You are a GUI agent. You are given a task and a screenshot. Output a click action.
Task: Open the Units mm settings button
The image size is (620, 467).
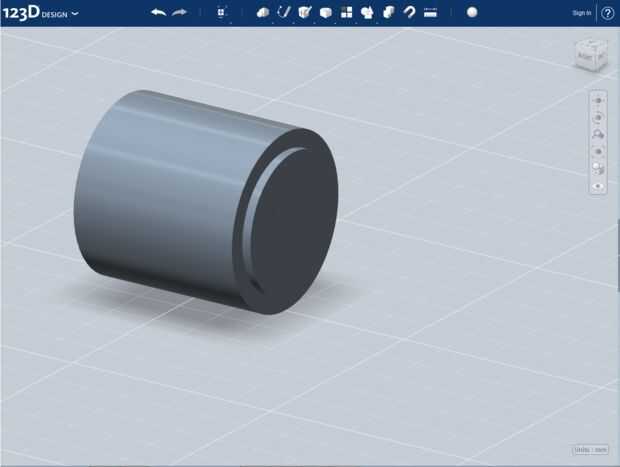(x=590, y=450)
